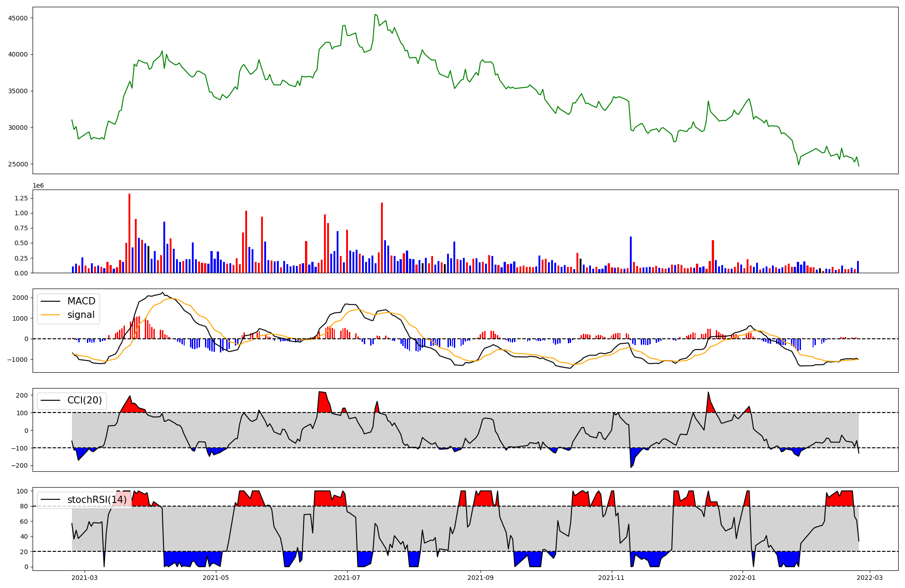Click the 2022-03 x-axis tick label
The height and width of the screenshot is (588, 905).
[870, 578]
